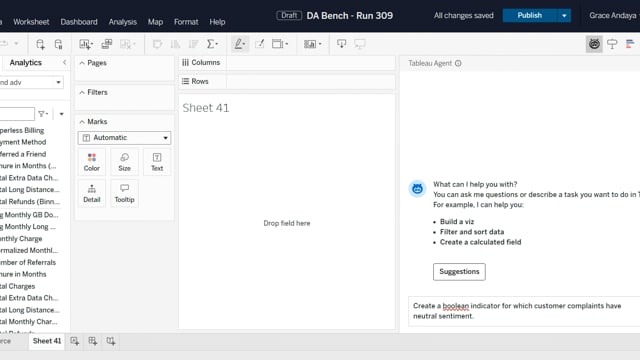
Task: Click the Download toolbar icon
Action: [342, 44]
